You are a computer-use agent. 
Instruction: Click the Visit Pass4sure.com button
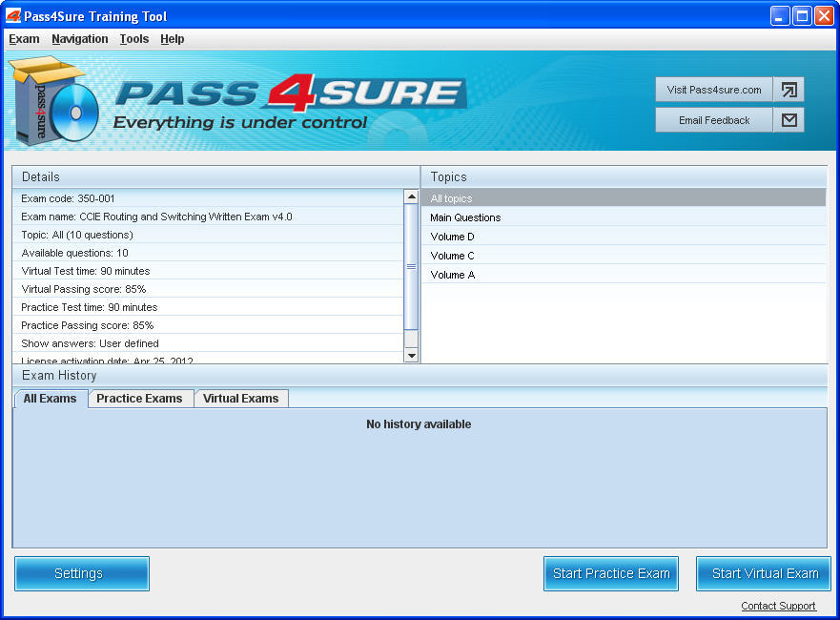pos(714,90)
